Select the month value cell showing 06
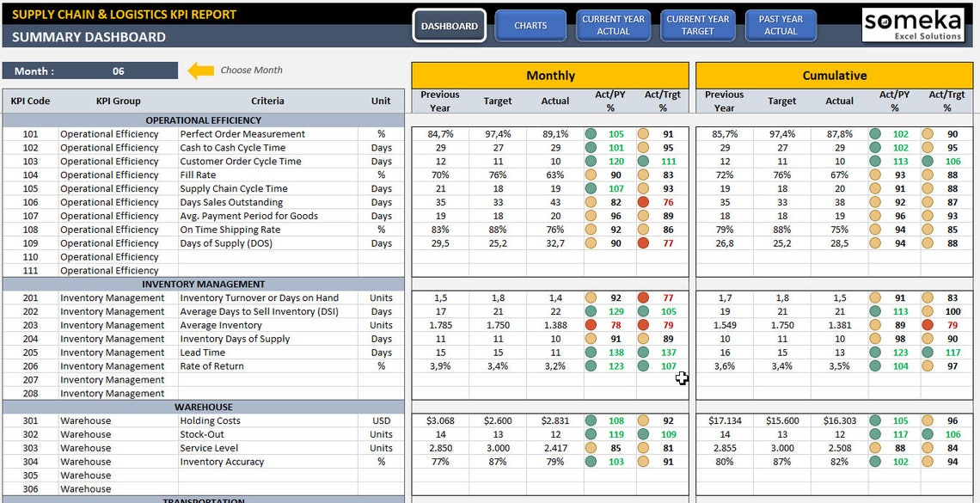The height and width of the screenshot is (503, 980). (118, 71)
